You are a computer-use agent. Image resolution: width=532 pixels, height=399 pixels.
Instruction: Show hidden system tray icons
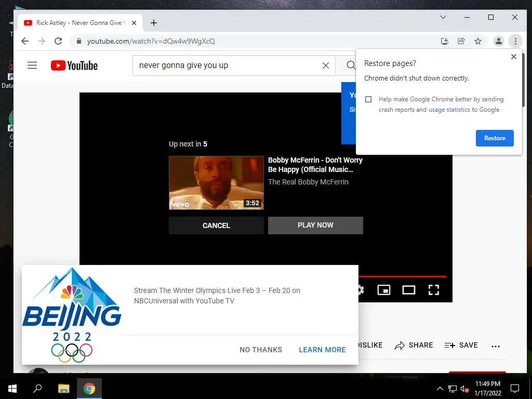point(440,389)
